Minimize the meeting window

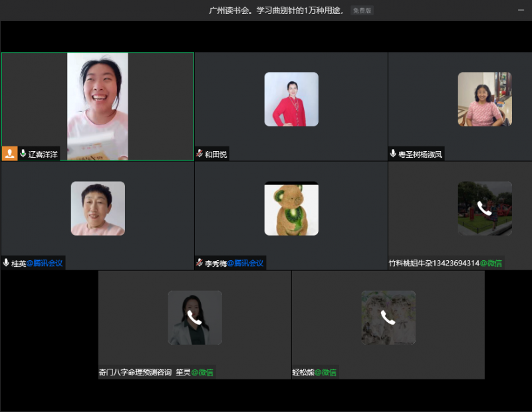click(521, 11)
